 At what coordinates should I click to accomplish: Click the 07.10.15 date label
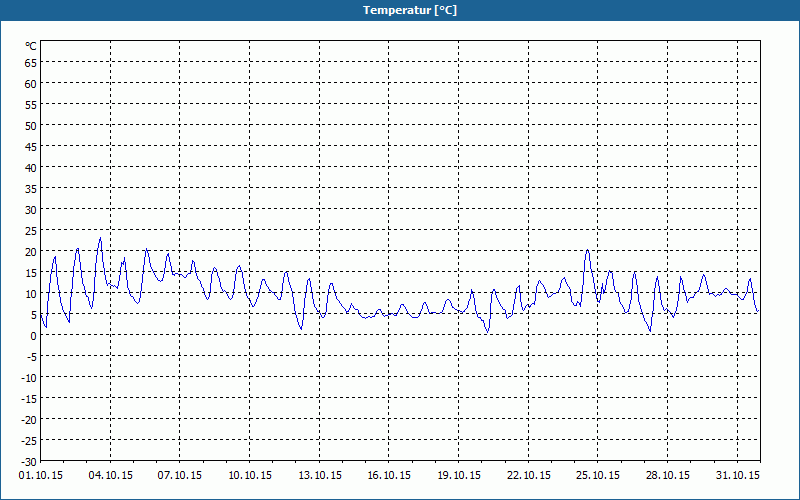(x=180, y=476)
